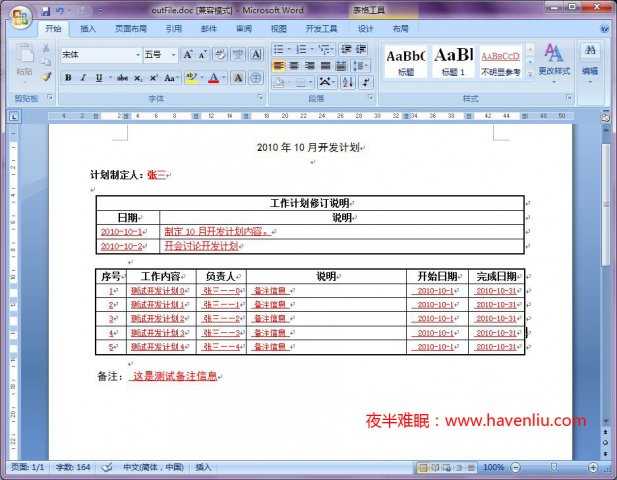The height and width of the screenshot is (480, 617).
Task: Switch to the 页面布局 ribbon tab
Action: 131,29
